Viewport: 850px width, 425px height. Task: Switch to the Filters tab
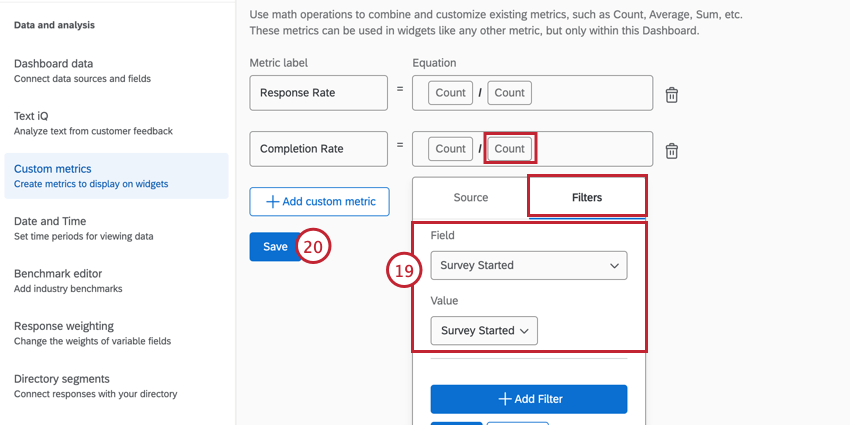click(587, 197)
